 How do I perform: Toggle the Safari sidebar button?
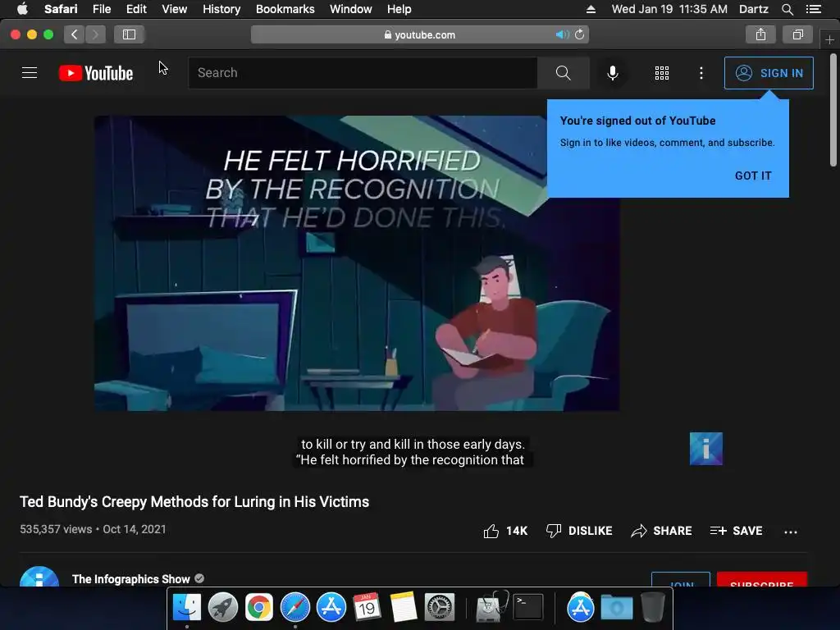pos(129,34)
